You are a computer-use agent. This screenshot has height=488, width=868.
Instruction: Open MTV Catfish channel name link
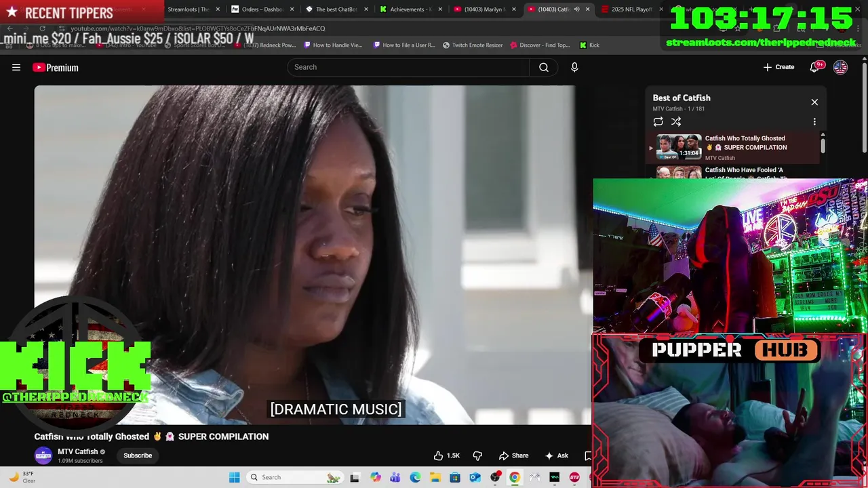(x=78, y=451)
